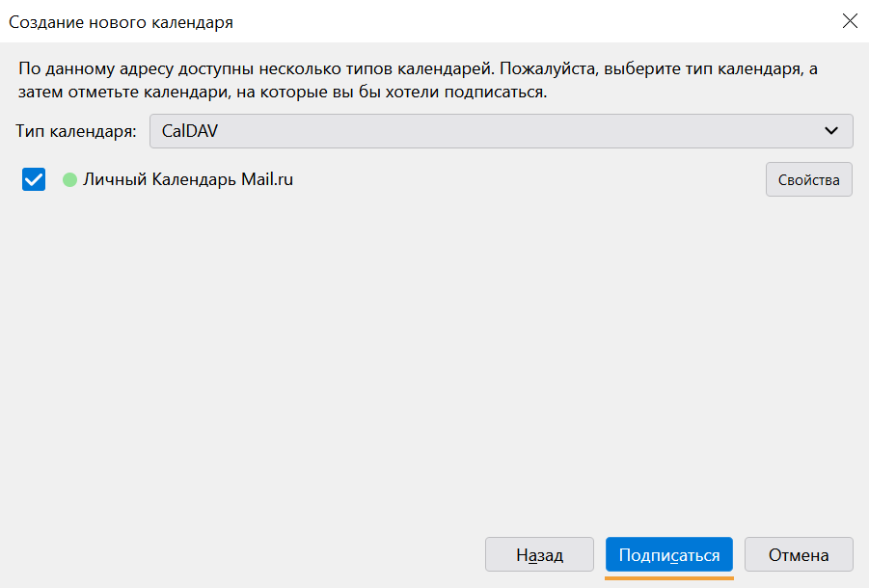Click the chevron arrow of the CalDAV dropdown
Viewport: 869px width, 588px height.
coord(830,131)
